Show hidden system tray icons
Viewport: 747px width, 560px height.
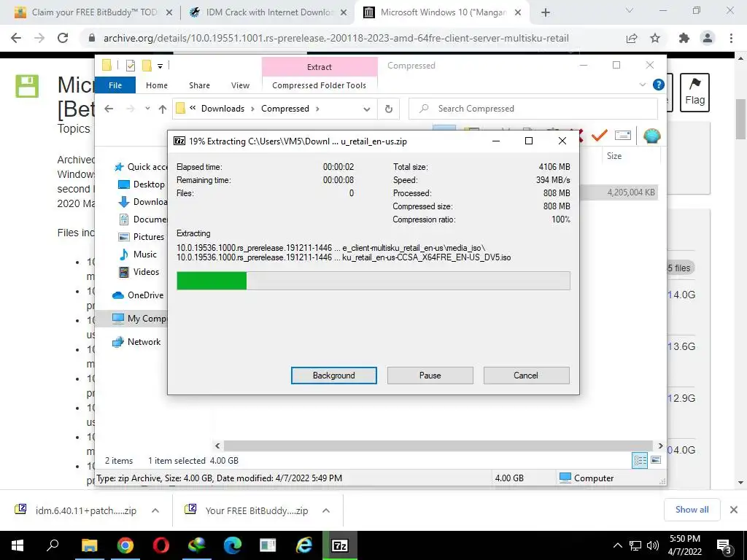(x=617, y=545)
